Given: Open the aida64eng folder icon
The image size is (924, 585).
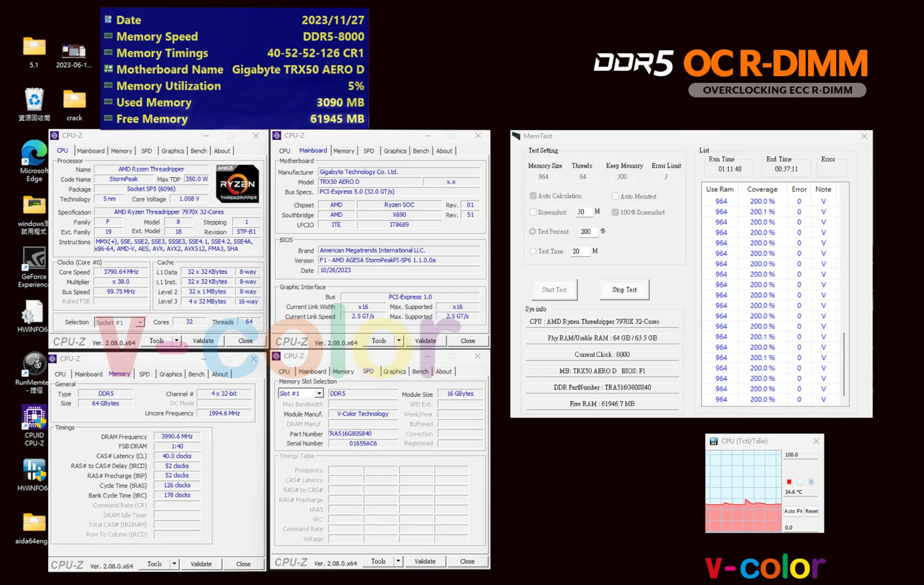Looking at the screenshot, I should tap(34, 523).
